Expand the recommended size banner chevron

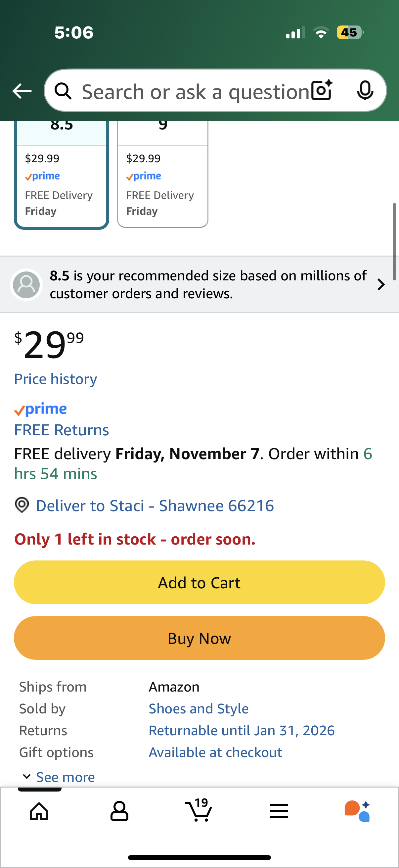pyautogui.click(x=381, y=284)
